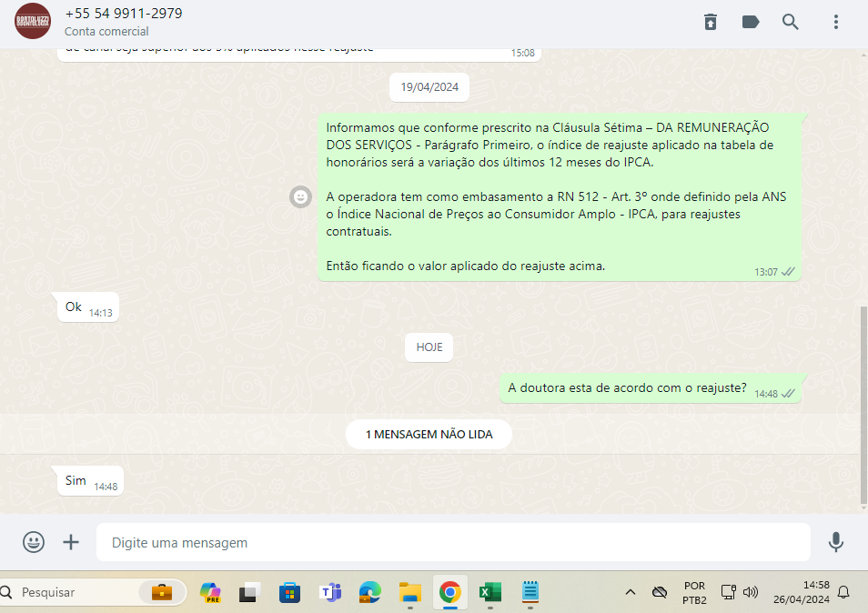React with the emoji icon beside green message
The image size is (868, 613).
pos(300,197)
